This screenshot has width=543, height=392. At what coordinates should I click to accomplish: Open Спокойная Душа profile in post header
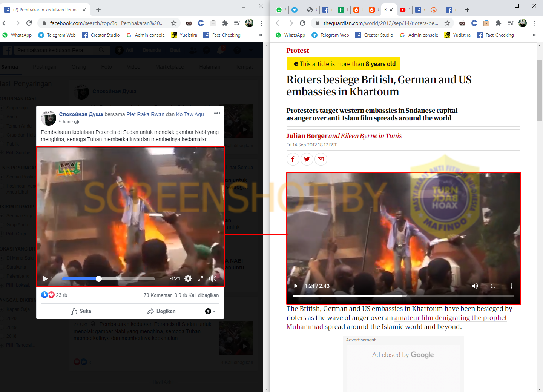(x=81, y=114)
